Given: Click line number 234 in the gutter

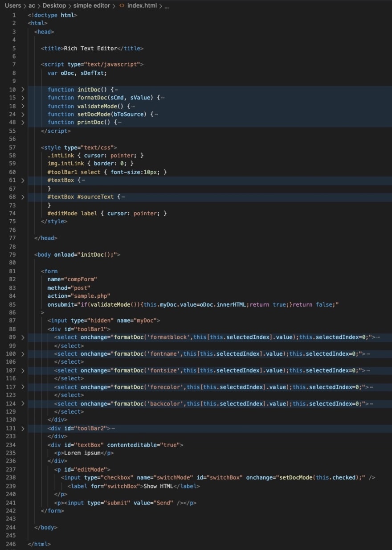Looking at the screenshot, I should (x=10, y=445).
